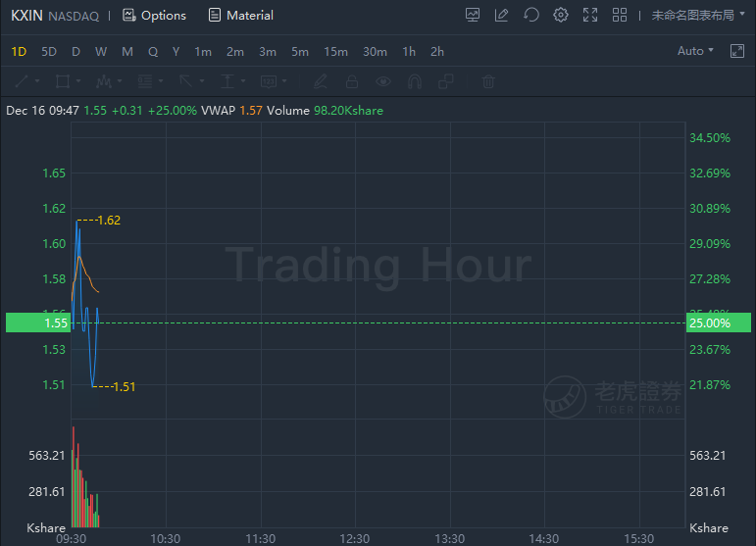Toggle the magnet snap mode icon
Screen dimensions: 756x546
[415, 81]
